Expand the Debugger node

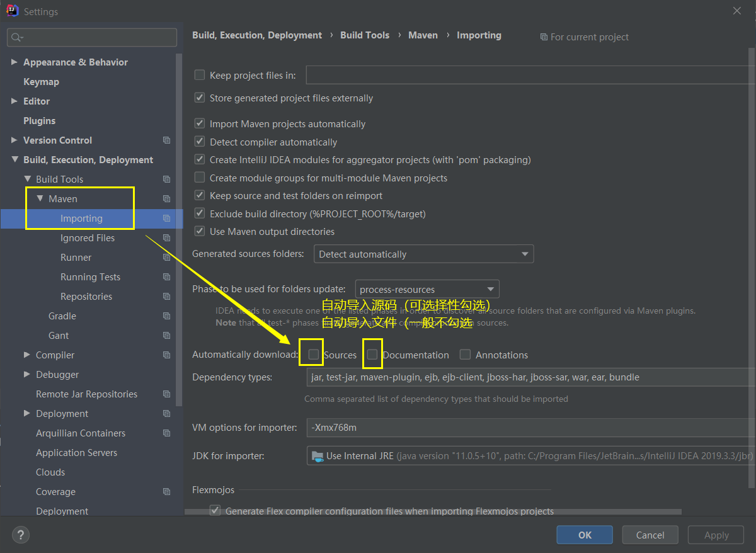(27, 375)
